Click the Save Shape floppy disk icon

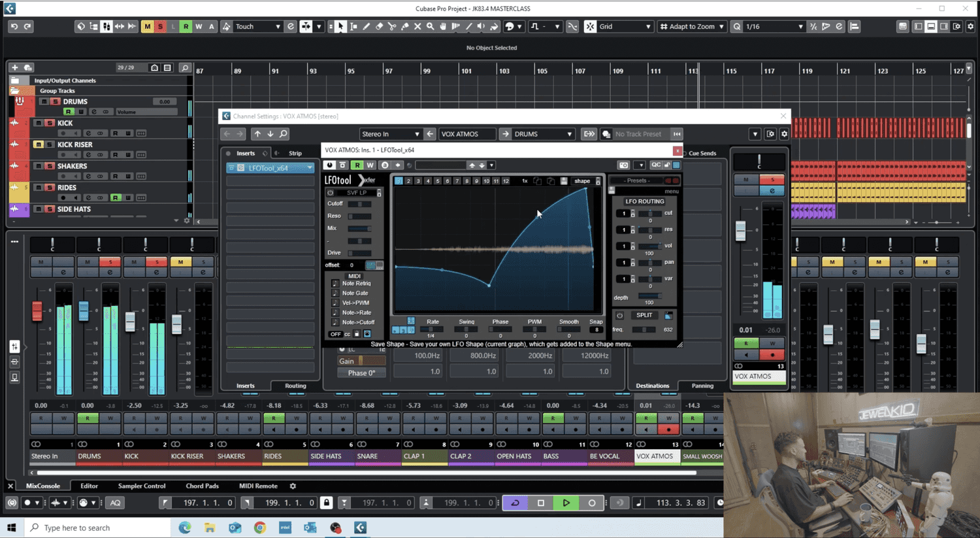click(564, 181)
